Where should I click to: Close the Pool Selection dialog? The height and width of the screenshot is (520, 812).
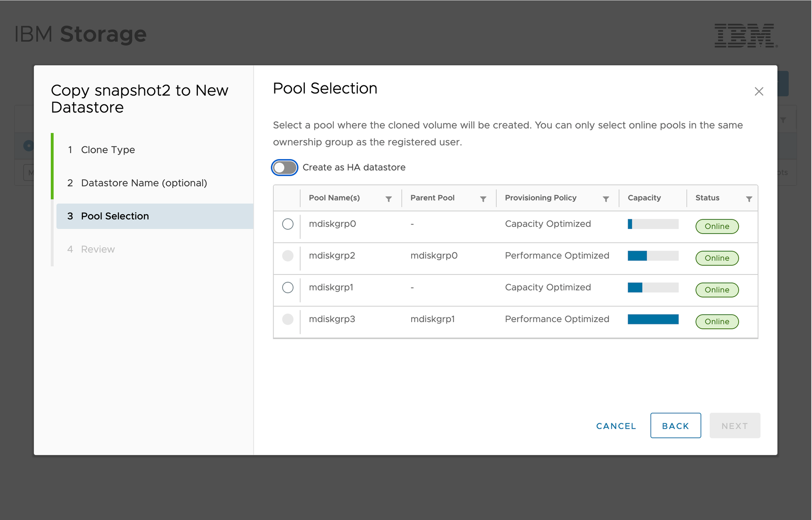(x=759, y=92)
